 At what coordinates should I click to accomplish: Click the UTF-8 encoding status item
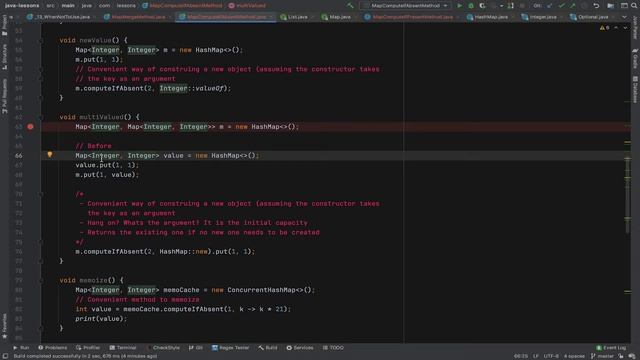pyautogui.click(x=551, y=356)
